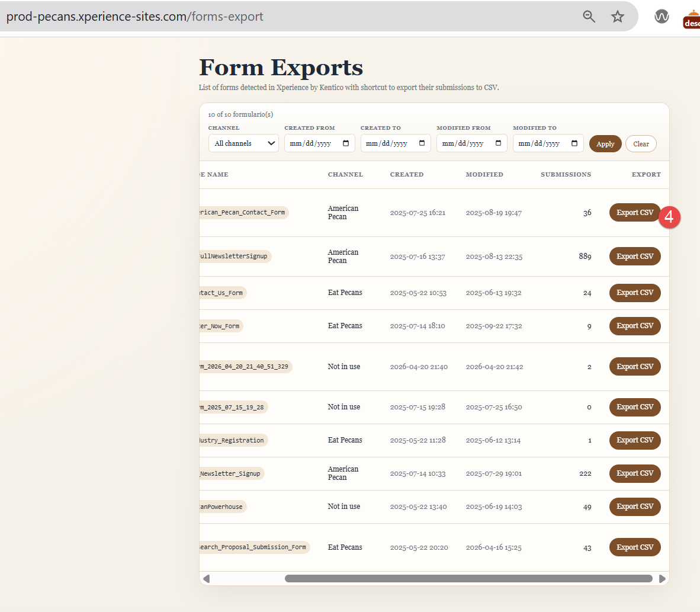The width and height of the screenshot is (700, 612).
Task: Apply the selected filters
Action: pyautogui.click(x=605, y=144)
